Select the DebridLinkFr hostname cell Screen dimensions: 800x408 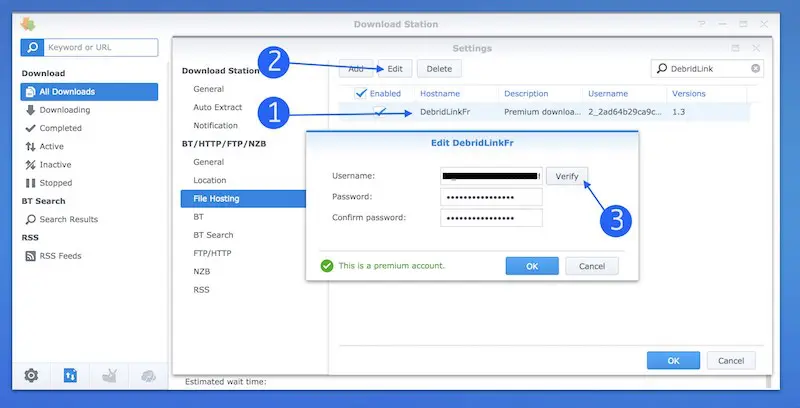(x=445, y=112)
